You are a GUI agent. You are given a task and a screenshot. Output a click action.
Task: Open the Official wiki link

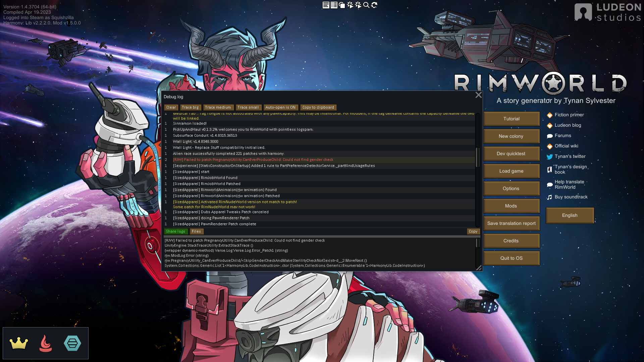[x=563, y=146]
